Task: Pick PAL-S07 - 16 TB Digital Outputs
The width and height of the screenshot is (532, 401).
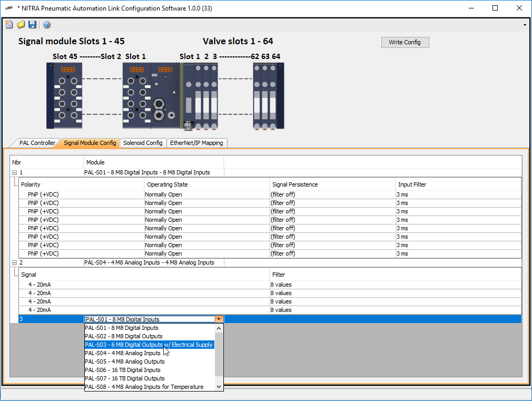Action: click(x=150, y=378)
